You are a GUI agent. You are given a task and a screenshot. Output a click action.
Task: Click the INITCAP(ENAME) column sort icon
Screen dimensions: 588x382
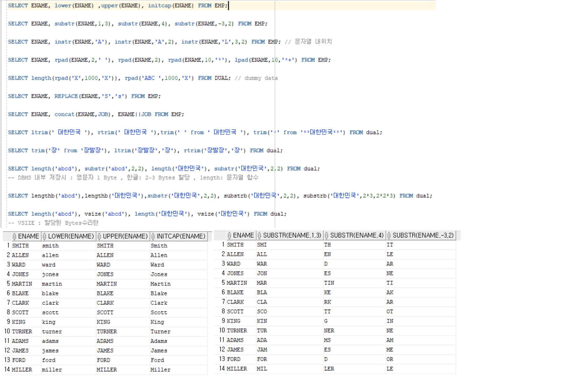(x=153, y=236)
